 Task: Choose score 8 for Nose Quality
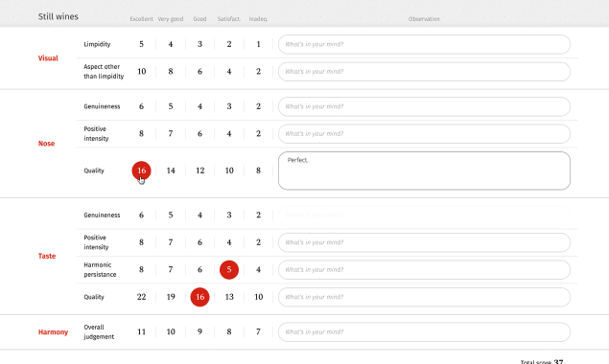(258, 171)
